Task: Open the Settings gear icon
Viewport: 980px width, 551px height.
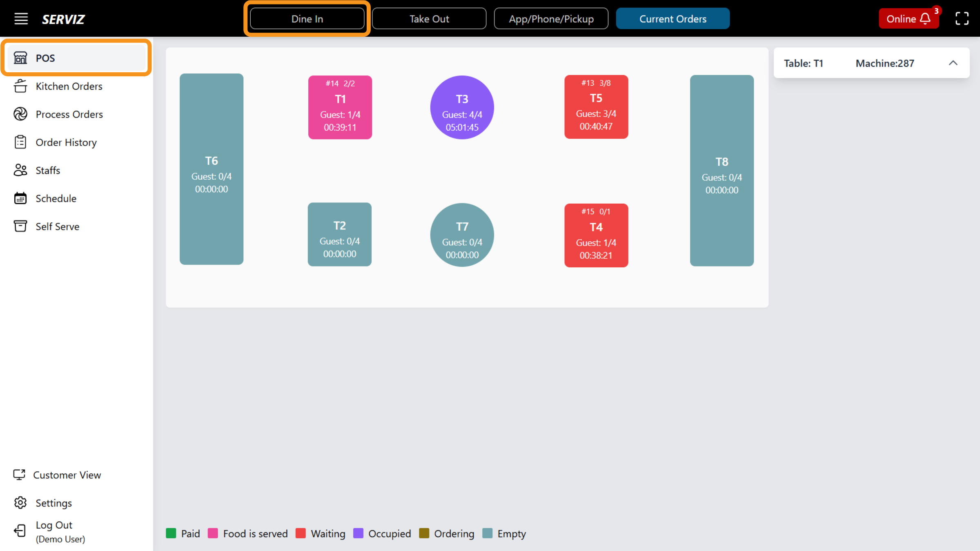Action: pyautogui.click(x=20, y=503)
